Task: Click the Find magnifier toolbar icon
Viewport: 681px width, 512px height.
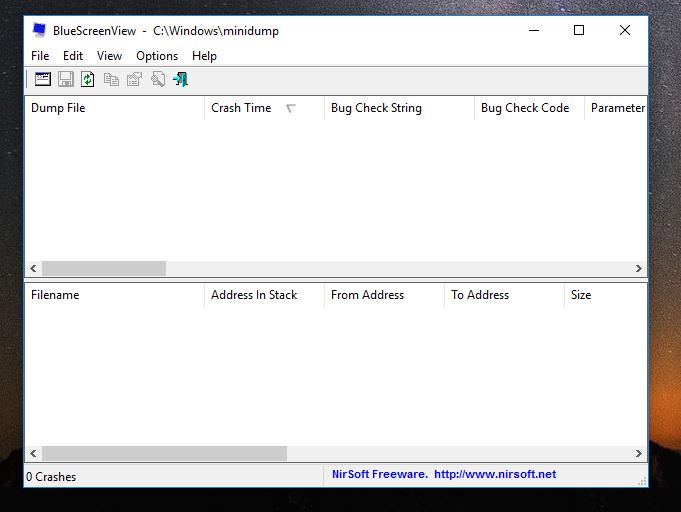Action: click(158, 79)
